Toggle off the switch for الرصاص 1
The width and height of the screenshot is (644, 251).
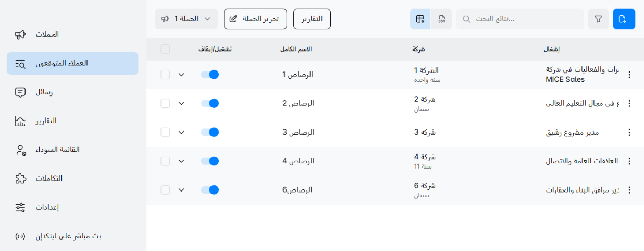[x=209, y=75]
